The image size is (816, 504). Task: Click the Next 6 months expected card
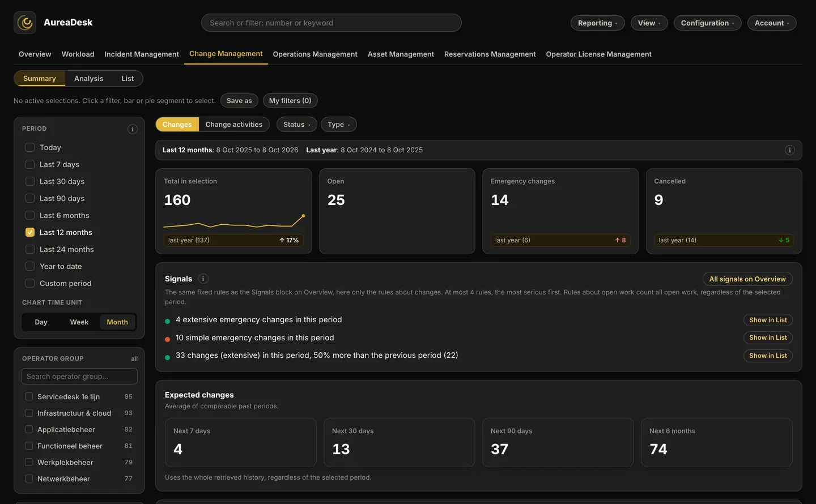[x=716, y=442]
